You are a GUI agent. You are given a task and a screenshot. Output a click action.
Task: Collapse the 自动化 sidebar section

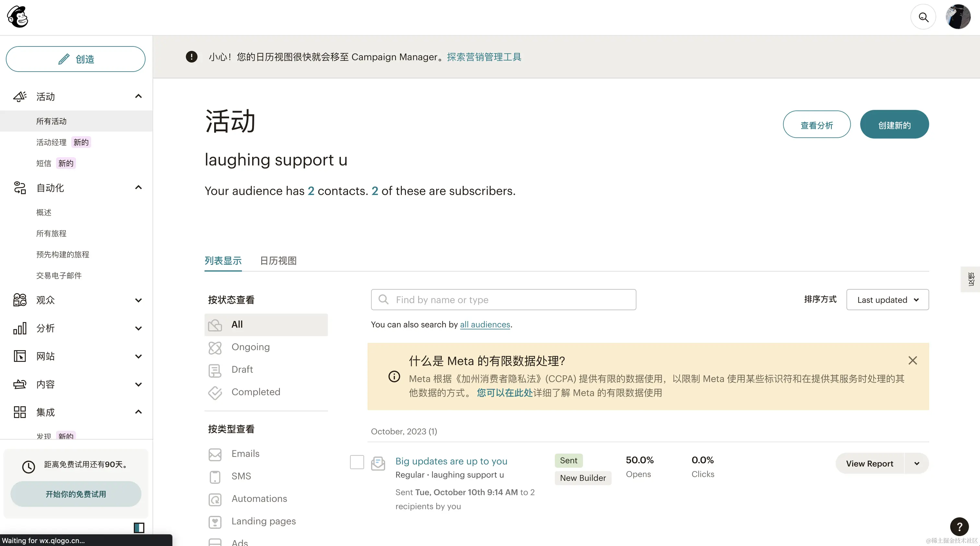click(138, 188)
